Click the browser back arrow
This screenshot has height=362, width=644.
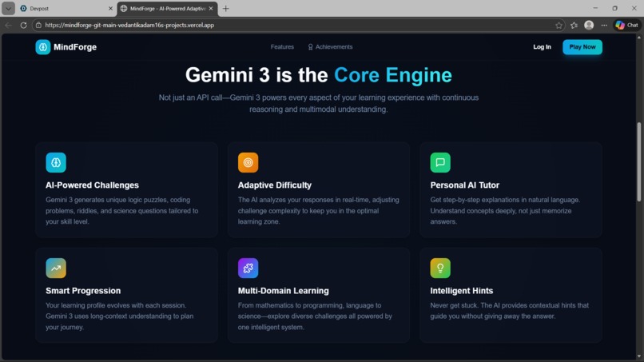(x=9, y=25)
